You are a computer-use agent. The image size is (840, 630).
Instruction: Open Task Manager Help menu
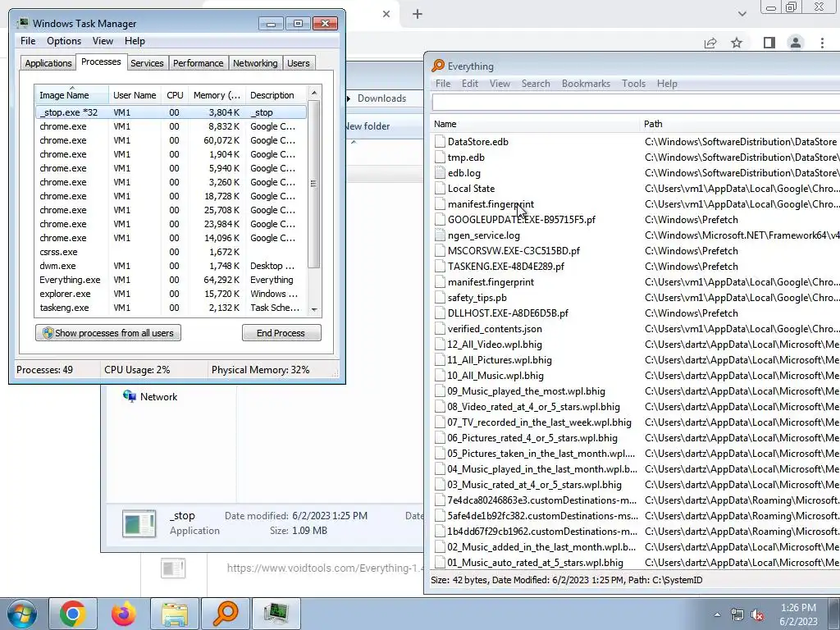135,41
